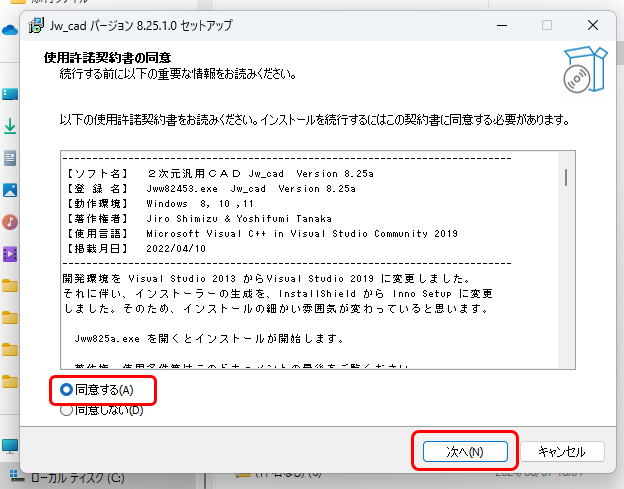Viewport: 624px width, 489px height.
Task: Open the Desktop shortcut icon in sidebar
Action: [10, 94]
